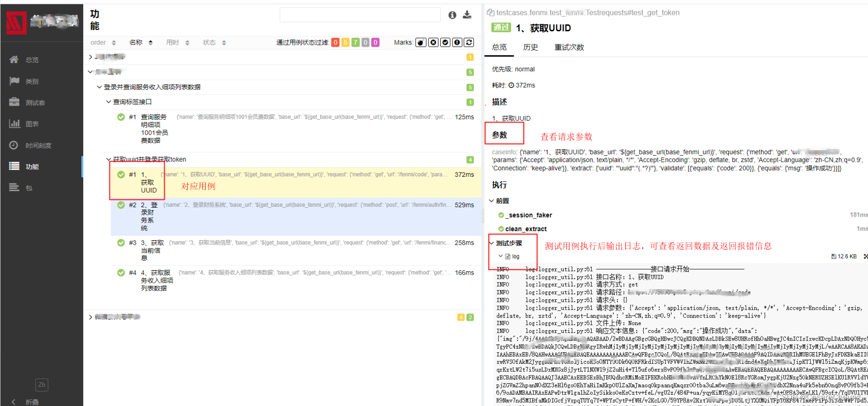Collapse the 测试步骤 test steps section
Screen dimensions: 868x406
click(506, 243)
